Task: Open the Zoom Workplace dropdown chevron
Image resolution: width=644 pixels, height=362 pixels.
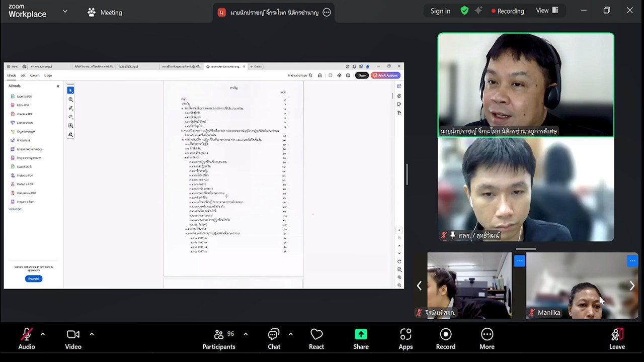Action: pos(65,12)
